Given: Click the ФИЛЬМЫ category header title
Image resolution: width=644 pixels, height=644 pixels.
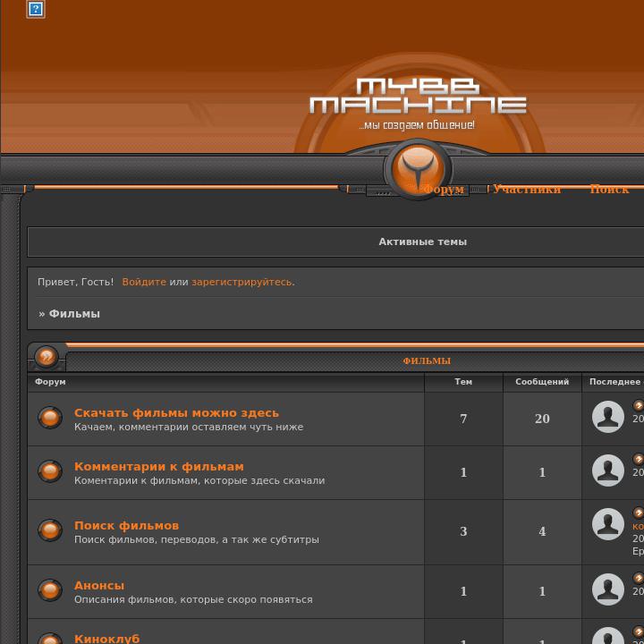Looking at the screenshot, I should [x=427, y=361].
